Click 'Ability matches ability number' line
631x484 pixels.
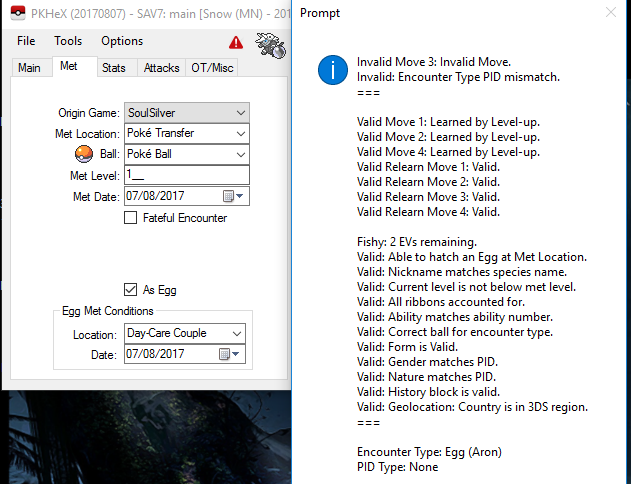point(455,317)
